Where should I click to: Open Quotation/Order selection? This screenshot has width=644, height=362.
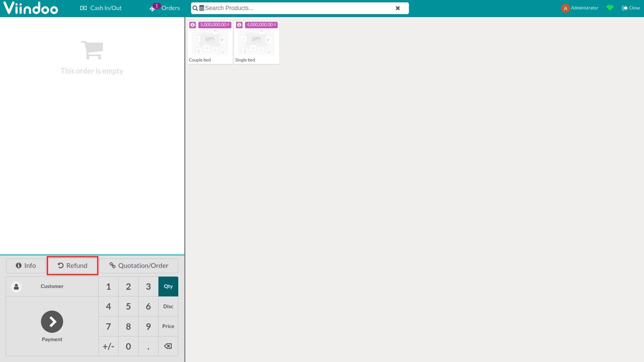[x=139, y=266]
